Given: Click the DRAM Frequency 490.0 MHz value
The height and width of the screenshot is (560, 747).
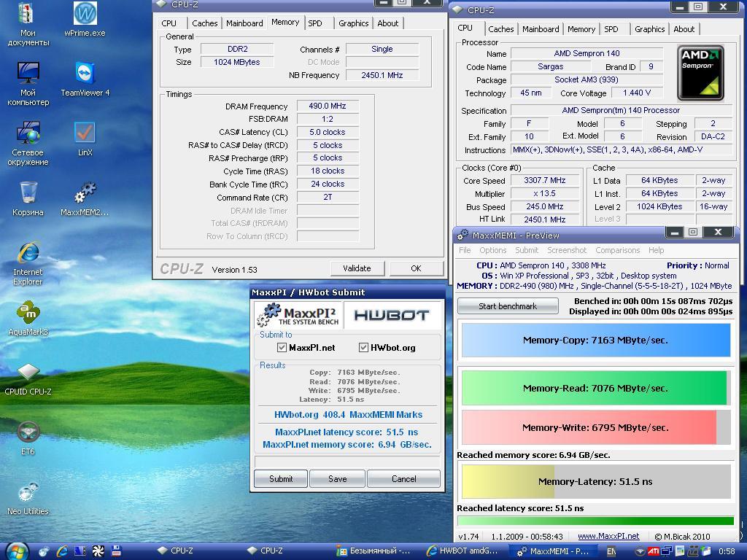Looking at the screenshot, I should tap(328, 106).
